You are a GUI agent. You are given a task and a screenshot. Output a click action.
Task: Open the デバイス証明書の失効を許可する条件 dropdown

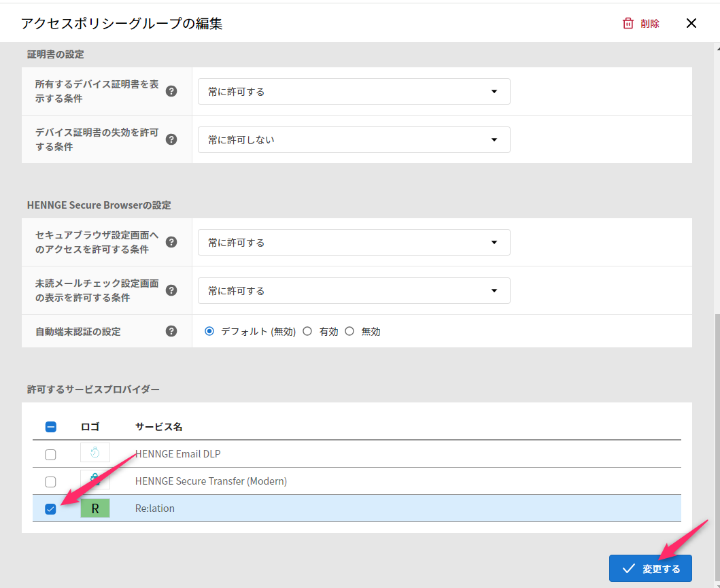(354, 139)
